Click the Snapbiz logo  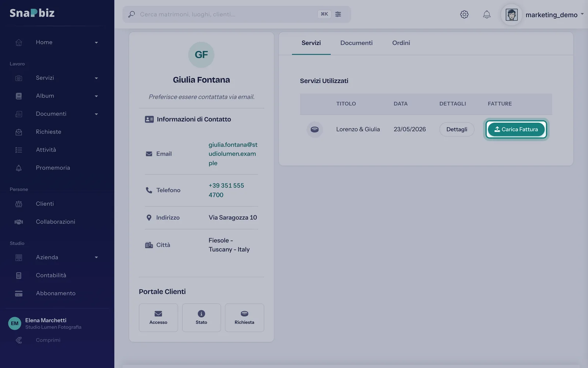[x=32, y=13]
